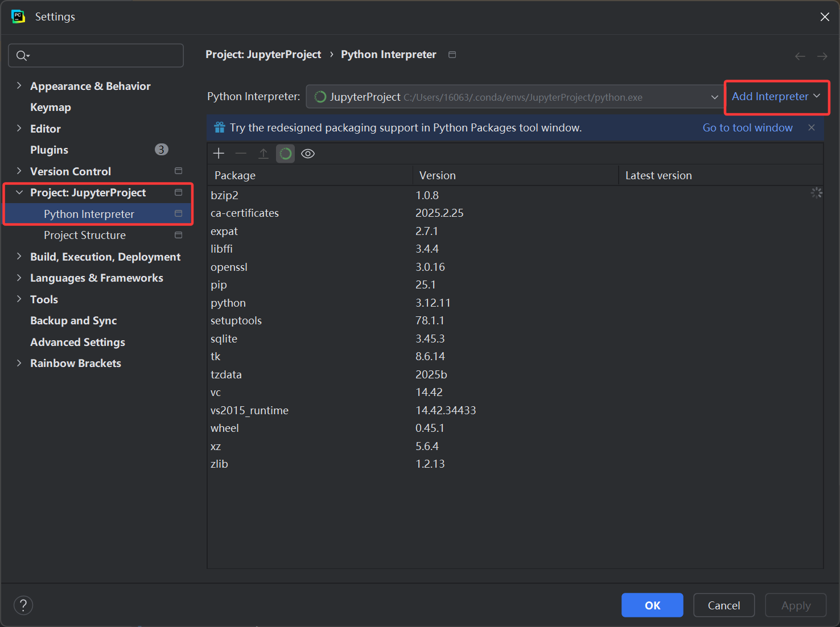Click the Latest version column header
The width and height of the screenshot is (840, 627).
click(x=721, y=175)
